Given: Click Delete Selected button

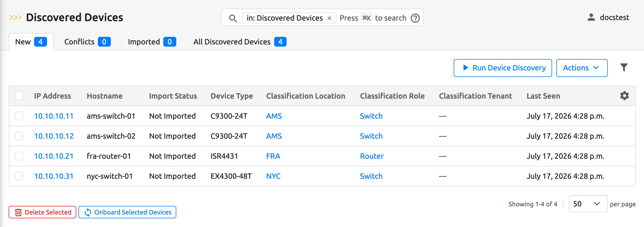Looking at the screenshot, I should click(42, 212).
